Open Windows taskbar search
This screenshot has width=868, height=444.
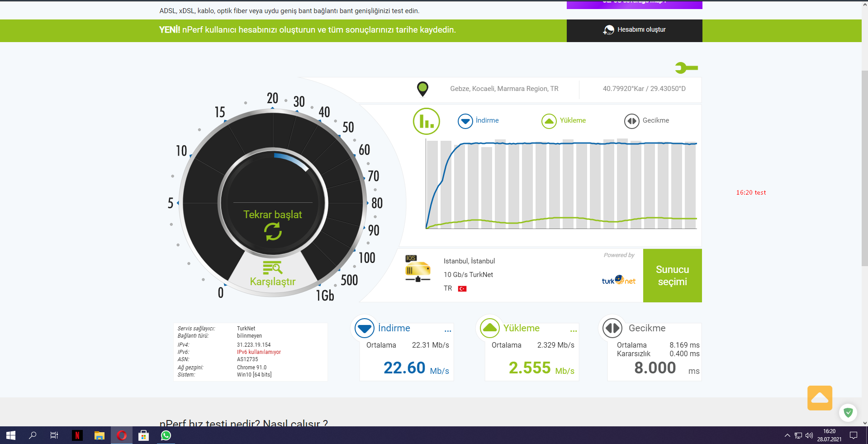click(33, 435)
